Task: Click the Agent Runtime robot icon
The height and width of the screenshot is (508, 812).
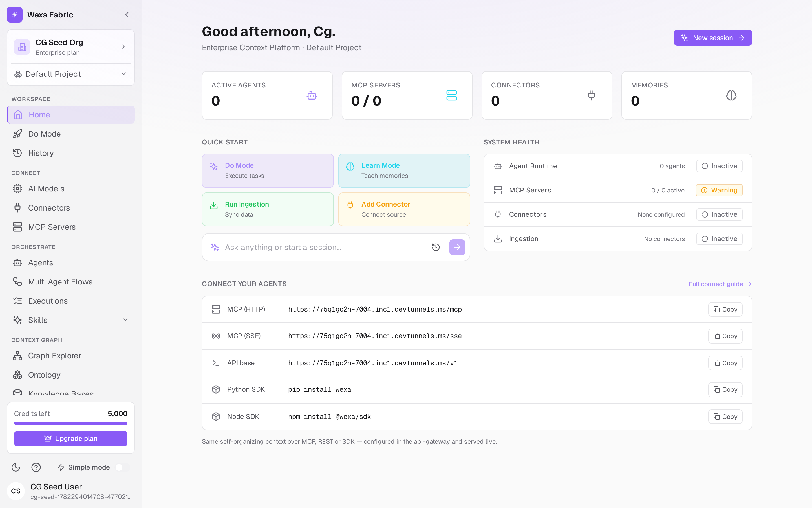Action: (x=498, y=166)
